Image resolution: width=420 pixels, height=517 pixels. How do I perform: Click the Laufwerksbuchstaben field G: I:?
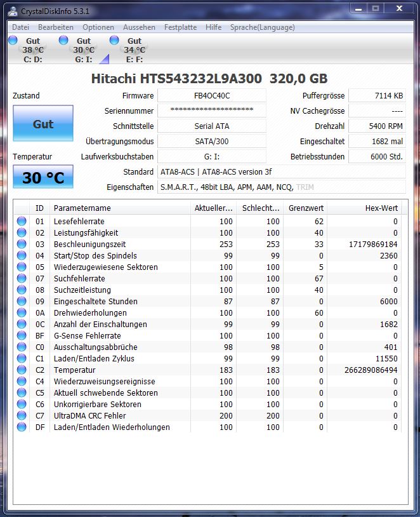(212, 156)
